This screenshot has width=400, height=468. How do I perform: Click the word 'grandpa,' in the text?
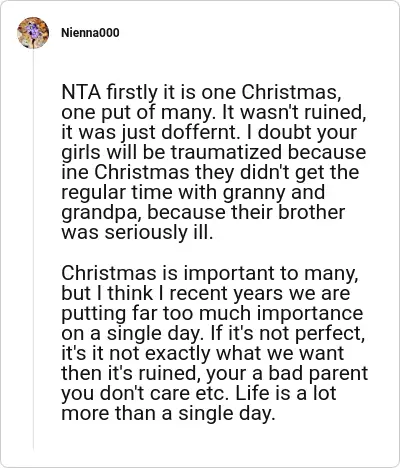tap(102, 213)
